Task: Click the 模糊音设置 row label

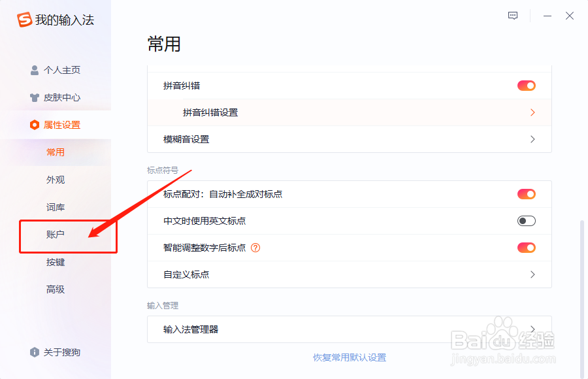Action: coord(186,139)
